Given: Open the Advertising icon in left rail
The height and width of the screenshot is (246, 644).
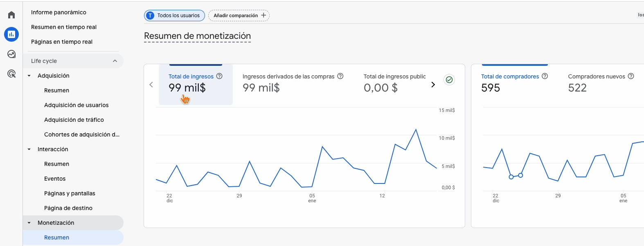Looking at the screenshot, I should 11,74.
